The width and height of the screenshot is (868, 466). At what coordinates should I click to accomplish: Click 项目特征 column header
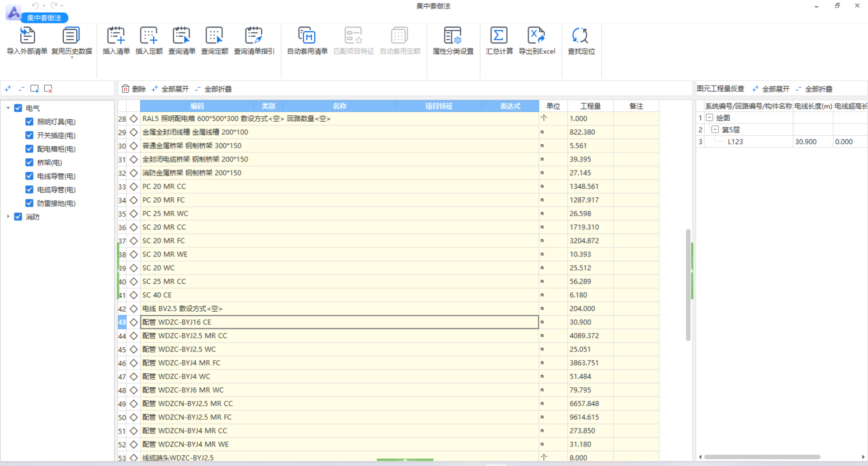coord(439,106)
